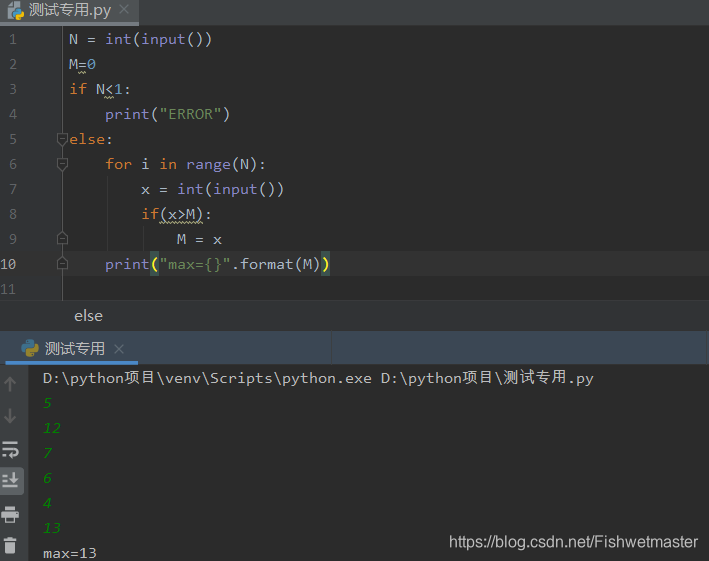Toggle scroll to end of output

click(10, 480)
